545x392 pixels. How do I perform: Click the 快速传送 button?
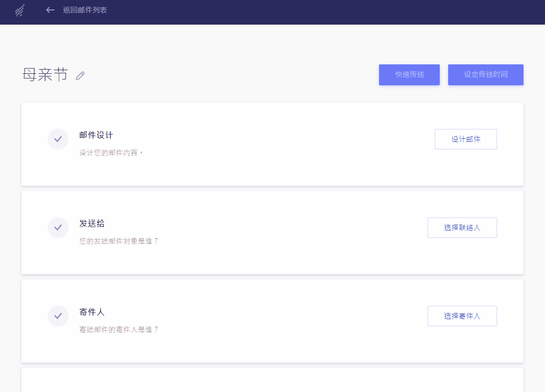point(409,75)
